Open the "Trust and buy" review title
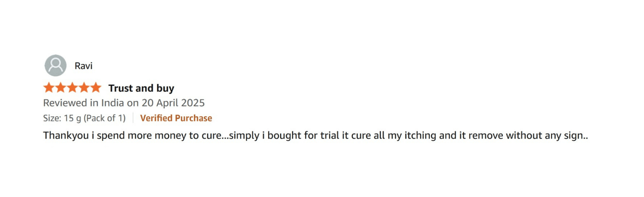This screenshot has height=197, width=644. (x=141, y=88)
